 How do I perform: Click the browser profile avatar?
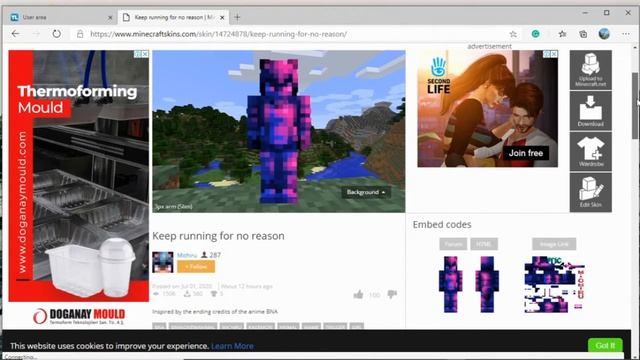coord(604,34)
